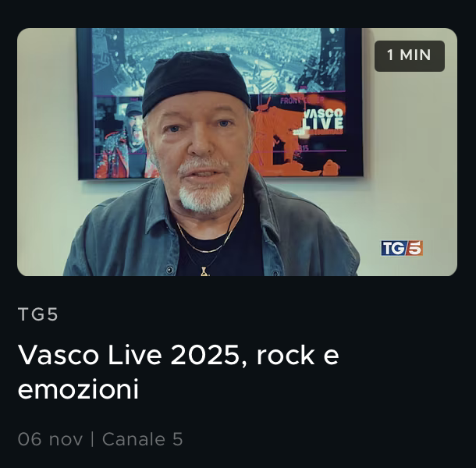The width and height of the screenshot is (476, 468).
Task: Click the gold pendant on the necklace
Action: tap(204, 271)
